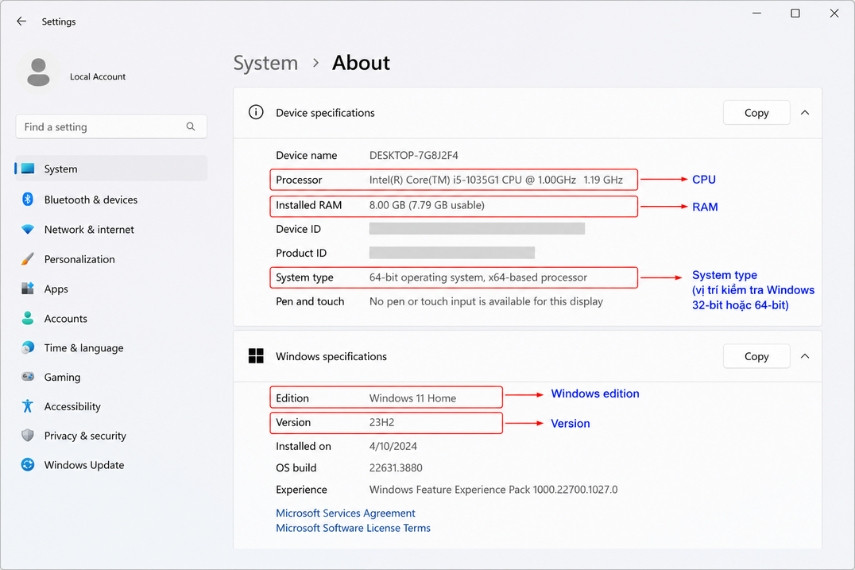Click the Find a setting search box
The width and height of the screenshot is (855, 570).
[x=111, y=127]
